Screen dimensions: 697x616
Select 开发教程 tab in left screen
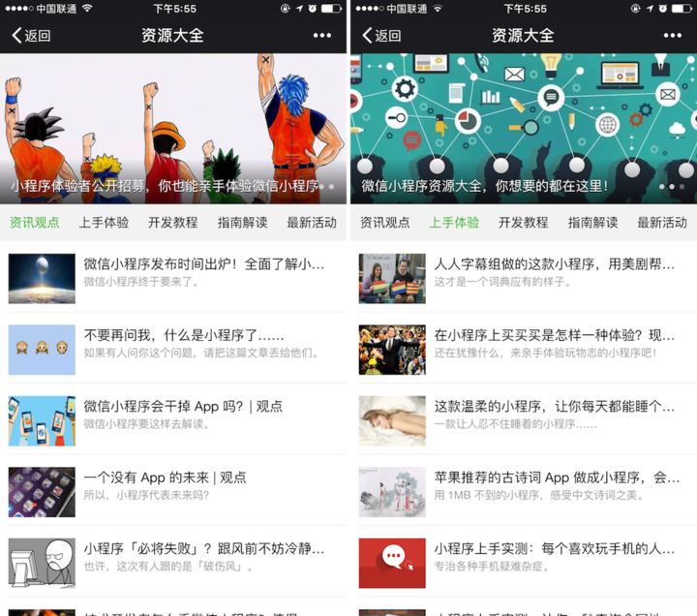[x=173, y=223]
